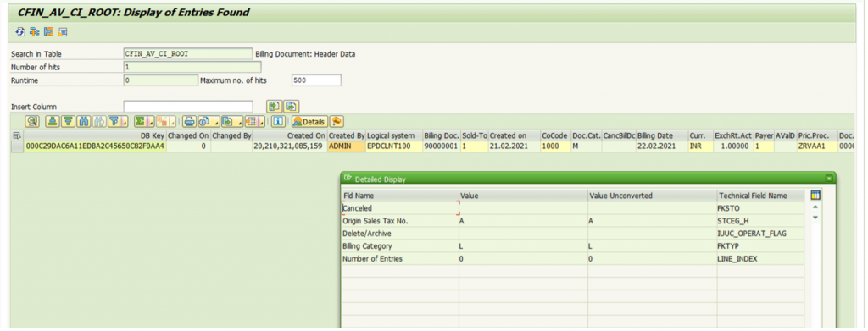This screenshot has width=868, height=331.
Task: Click the Fld Name header in Detailed Display
Action: coord(400,196)
